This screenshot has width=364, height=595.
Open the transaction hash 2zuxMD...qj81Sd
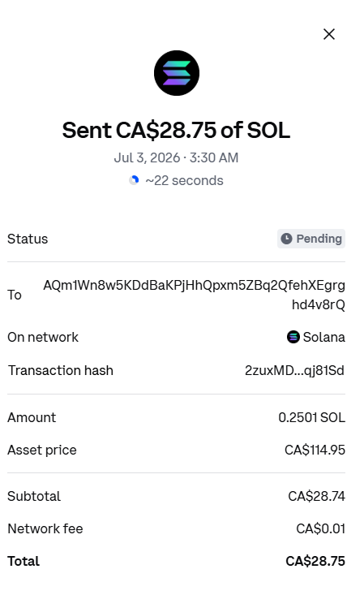294,370
